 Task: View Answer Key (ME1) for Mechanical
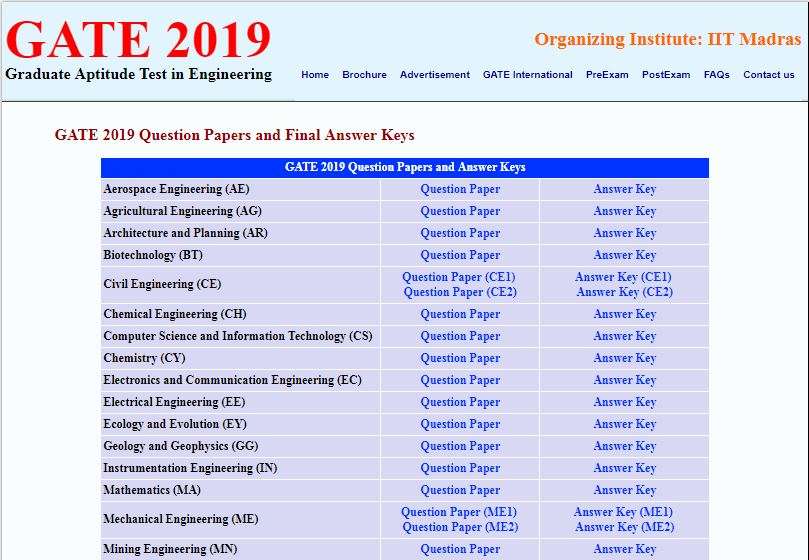coord(623,512)
